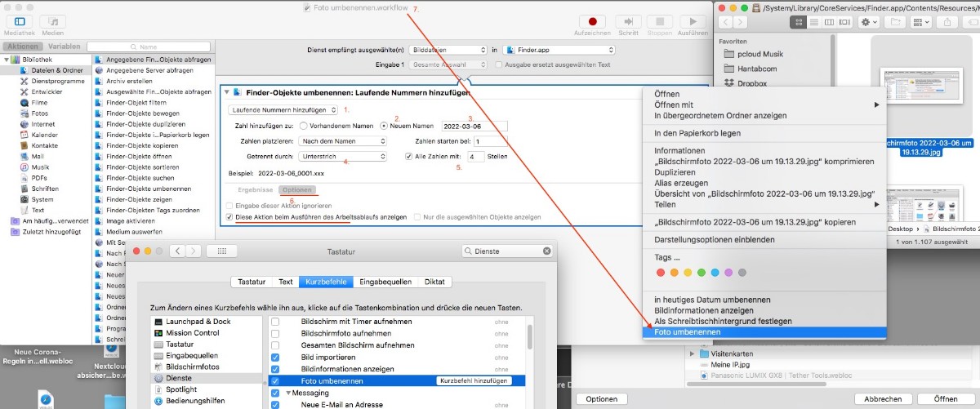Click the Abbrechen button

pos(884,398)
